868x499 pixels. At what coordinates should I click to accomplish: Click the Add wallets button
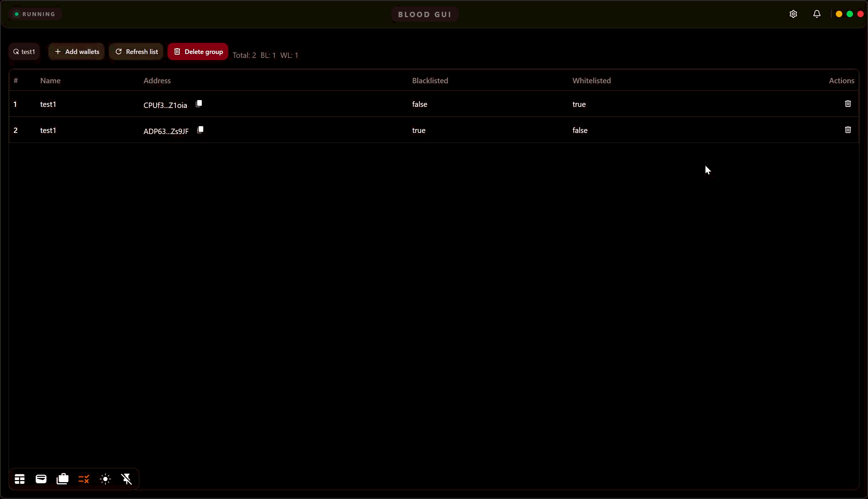tap(76, 52)
